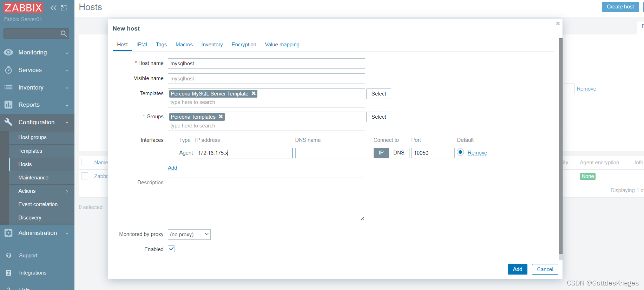Click Add button to create host
Image resolution: width=644 pixels, height=290 pixels.
[x=517, y=269]
